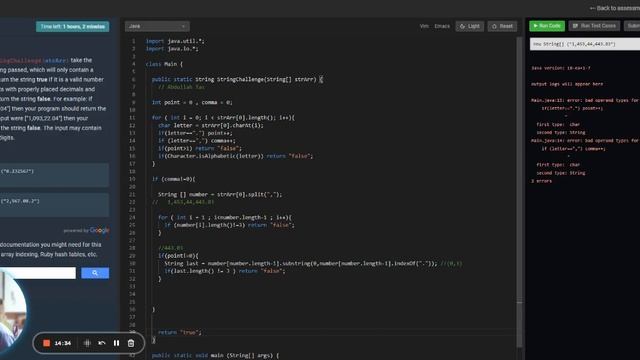Click the 'powered by Google' label
Image resolution: width=640 pixels, height=360 pixels.
tap(86, 230)
